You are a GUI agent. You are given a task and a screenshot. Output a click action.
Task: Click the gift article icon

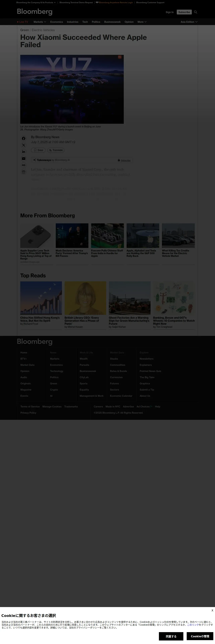(24, 172)
